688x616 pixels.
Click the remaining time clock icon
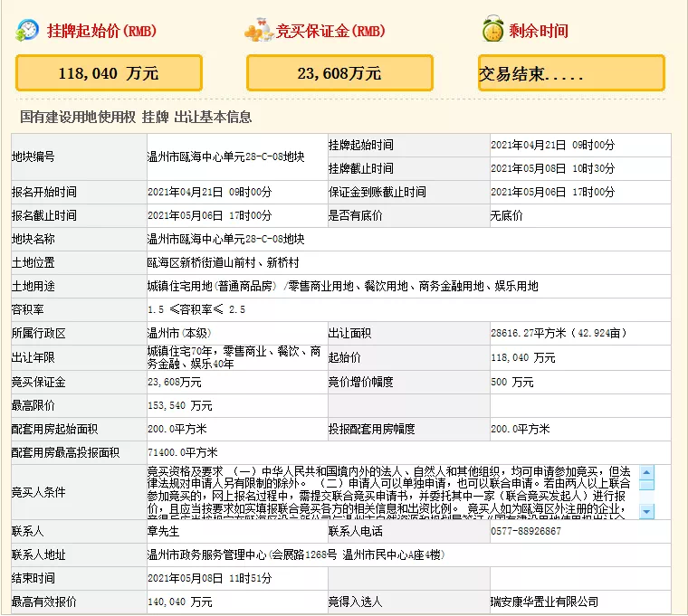click(x=492, y=29)
